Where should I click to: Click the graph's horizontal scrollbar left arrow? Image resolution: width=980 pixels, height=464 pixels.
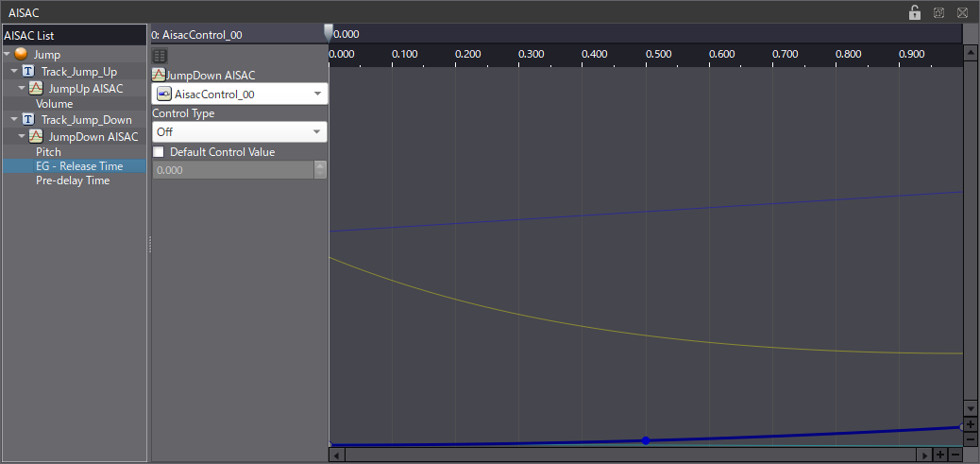(335, 455)
